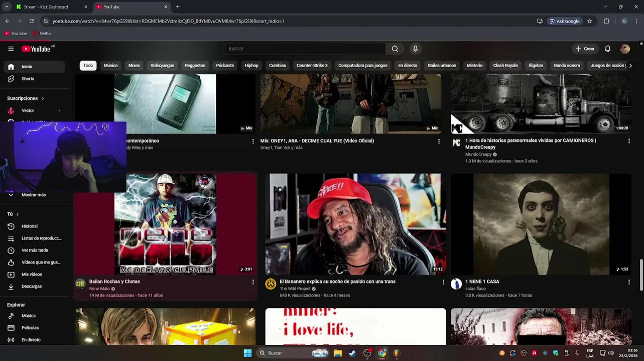
Task: Open the camioneros truck video thumbnail
Action: click(x=541, y=104)
